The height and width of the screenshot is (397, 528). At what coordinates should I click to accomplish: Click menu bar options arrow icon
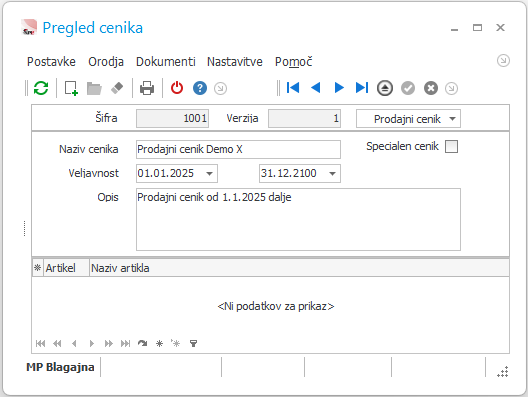tap(503, 61)
